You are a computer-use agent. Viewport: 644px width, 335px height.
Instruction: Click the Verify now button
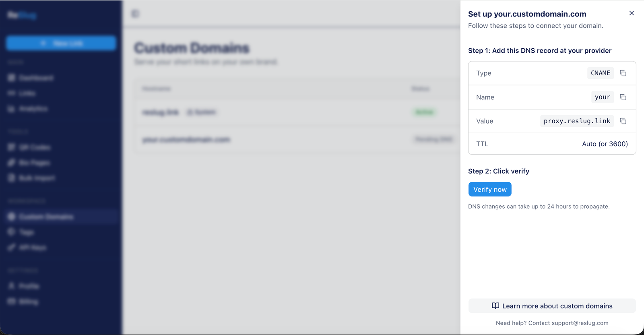(x=490, y=189)
